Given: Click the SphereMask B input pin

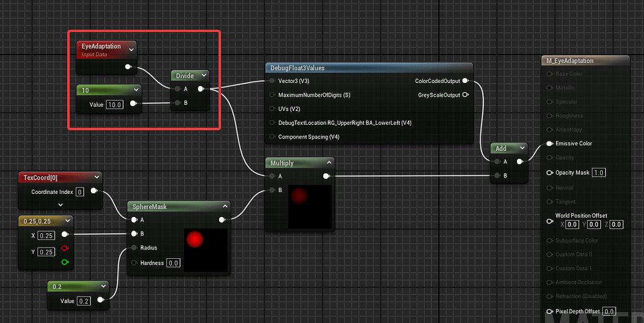Looking at the screenshot, I should pyautogui.click(x=134, y=234).
